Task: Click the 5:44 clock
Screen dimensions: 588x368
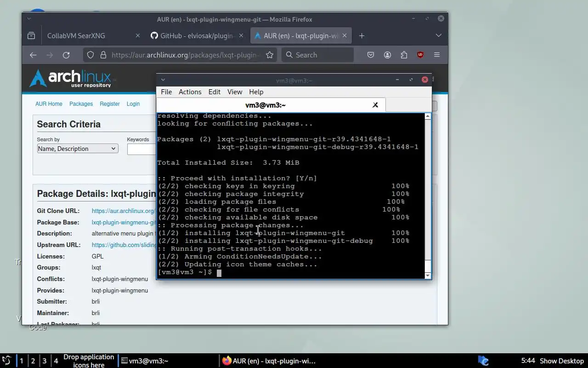Action: (528, 361)
